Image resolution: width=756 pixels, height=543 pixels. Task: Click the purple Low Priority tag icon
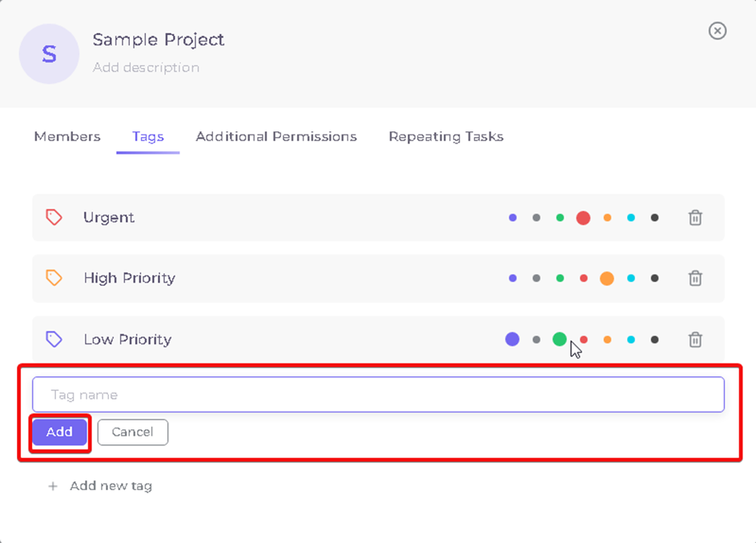coord(54,339)
